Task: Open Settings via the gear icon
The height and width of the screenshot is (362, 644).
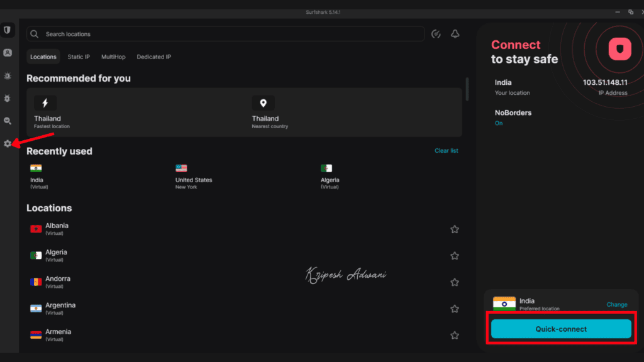Action: coord(8,144)
